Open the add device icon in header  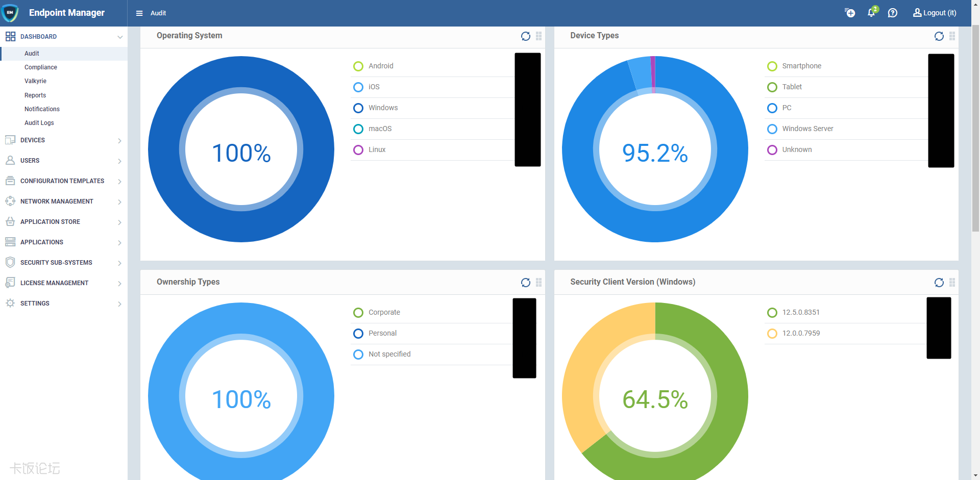(850, 13)
